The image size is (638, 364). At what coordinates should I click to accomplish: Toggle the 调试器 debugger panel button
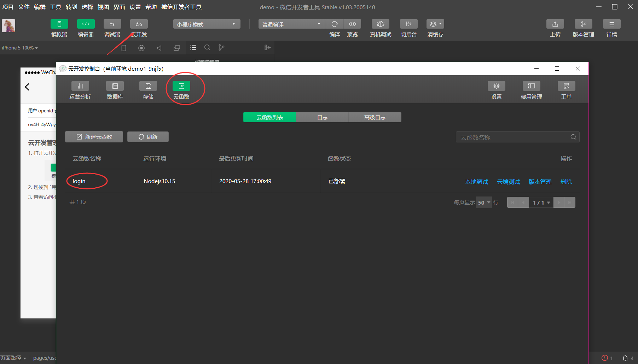[112, 24]
